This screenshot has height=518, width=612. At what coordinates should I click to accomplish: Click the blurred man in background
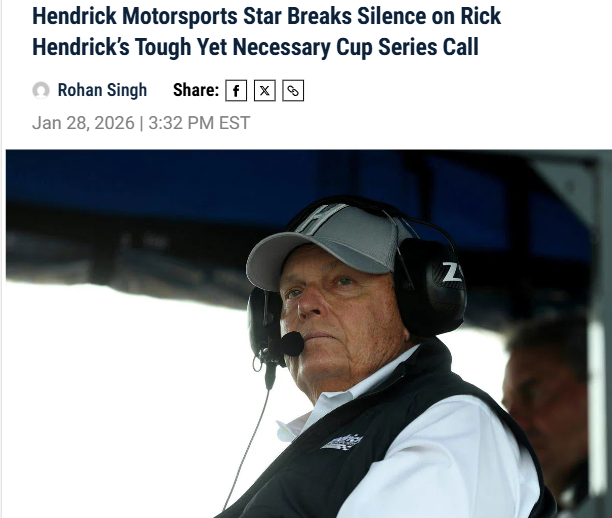coord(546,402)
